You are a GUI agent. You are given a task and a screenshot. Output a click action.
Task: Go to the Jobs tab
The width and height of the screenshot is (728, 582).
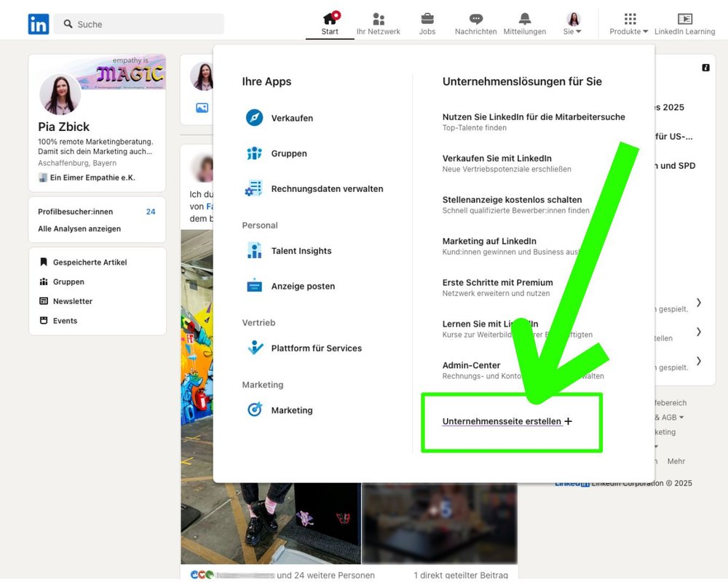point(427,24)
